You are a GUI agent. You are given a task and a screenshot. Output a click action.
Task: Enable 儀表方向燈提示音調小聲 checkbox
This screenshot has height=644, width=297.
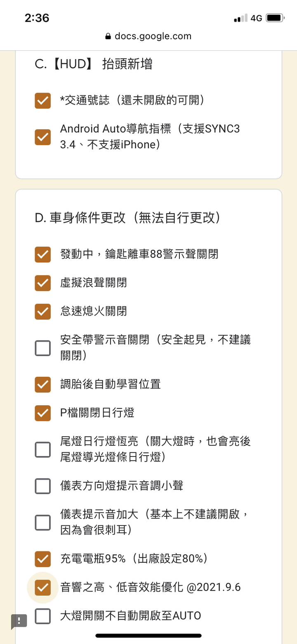[43, 486]
